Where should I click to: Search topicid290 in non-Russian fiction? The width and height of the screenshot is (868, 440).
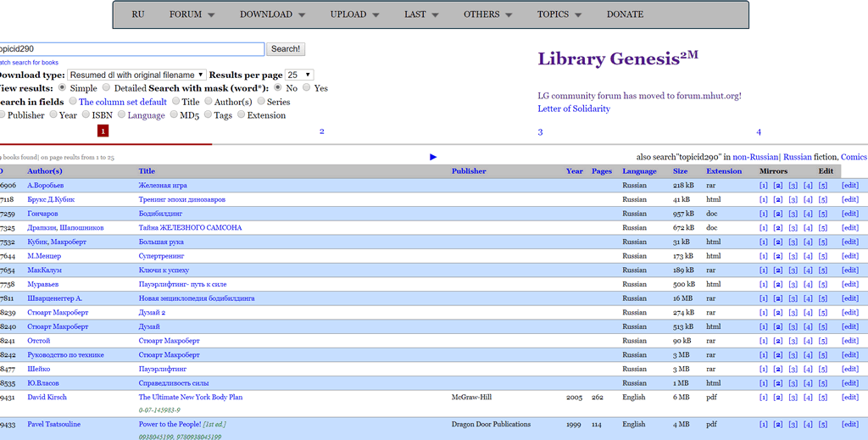(755, 157)
